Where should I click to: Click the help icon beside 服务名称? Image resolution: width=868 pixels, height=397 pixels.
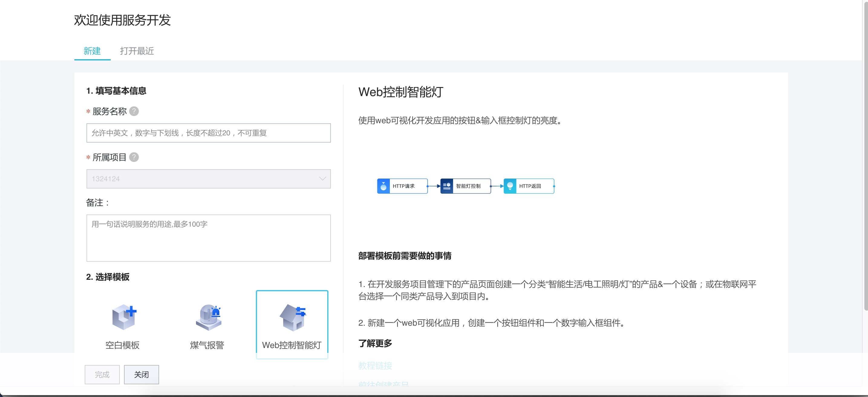click(x=134, y=111)
